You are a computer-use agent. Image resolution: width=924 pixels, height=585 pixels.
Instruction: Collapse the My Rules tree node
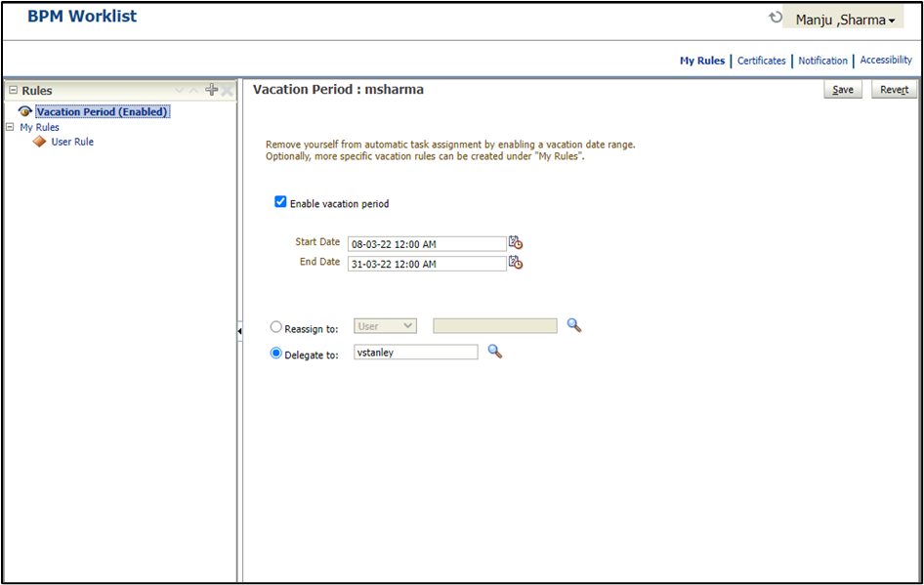(10, 127)
